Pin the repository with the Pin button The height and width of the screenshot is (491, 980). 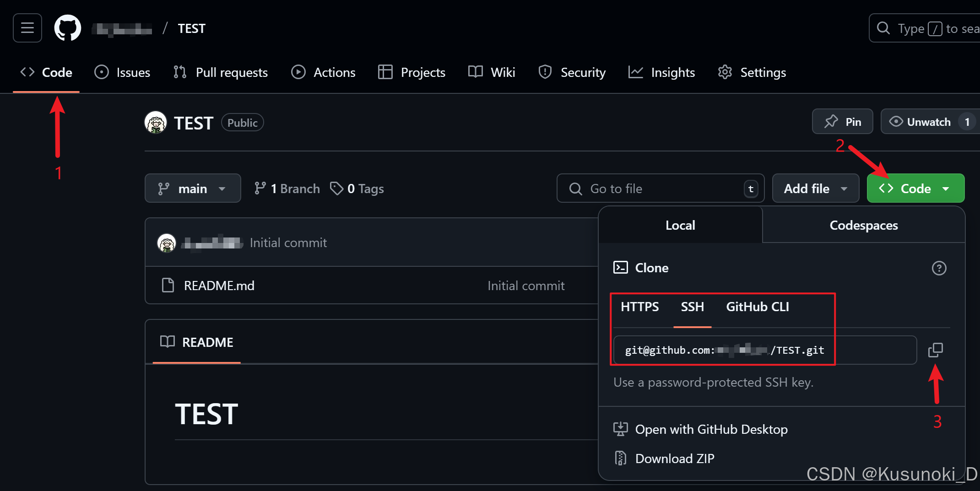842,122
